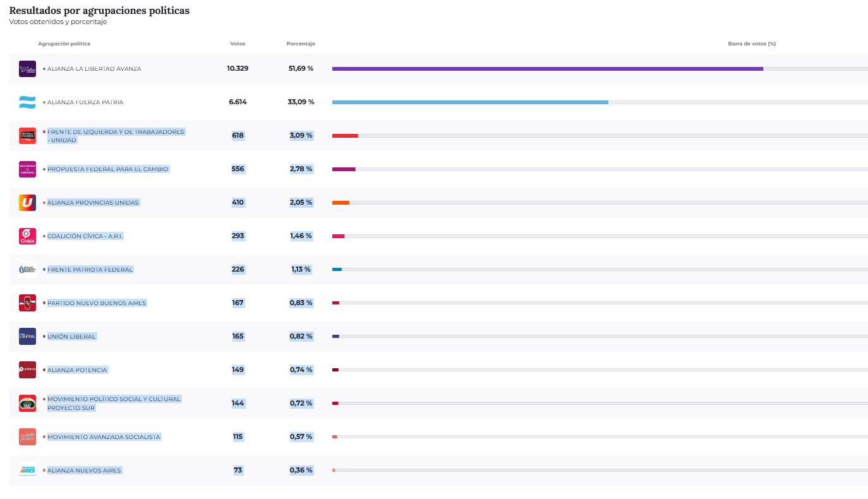This screenshot has height=499, width=868.
Task: Click the Alianza Potencia logo
Action: [x=27, y=370]
